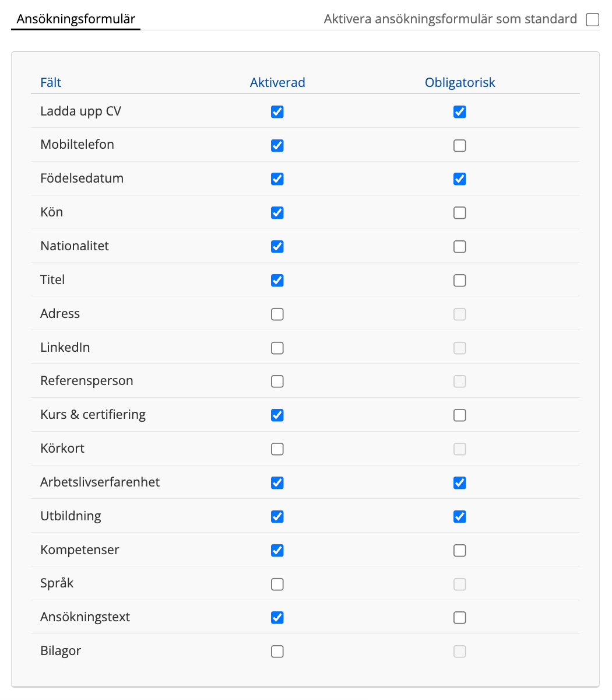
Task: Set Kurs & certifiering as obligatorisk
Action: click(x=460, y=415)
